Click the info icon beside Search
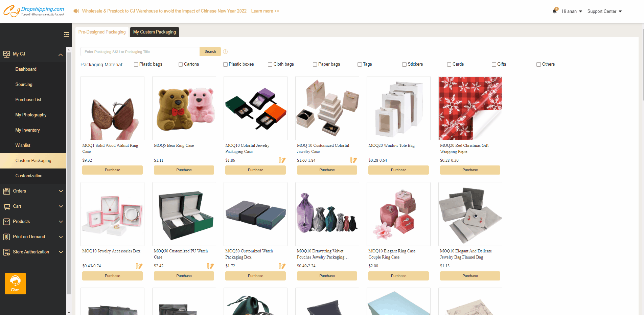 point(225,52)
